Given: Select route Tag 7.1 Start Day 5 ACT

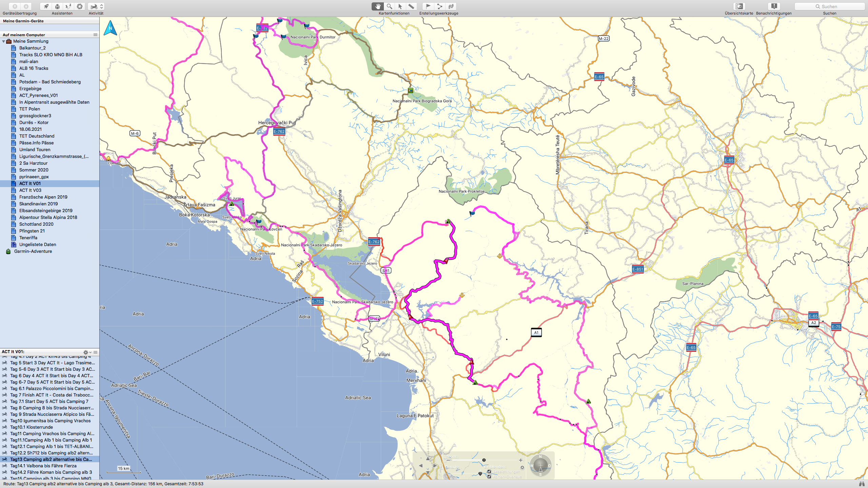Looking at the screenshot, I should coord(50,402).
